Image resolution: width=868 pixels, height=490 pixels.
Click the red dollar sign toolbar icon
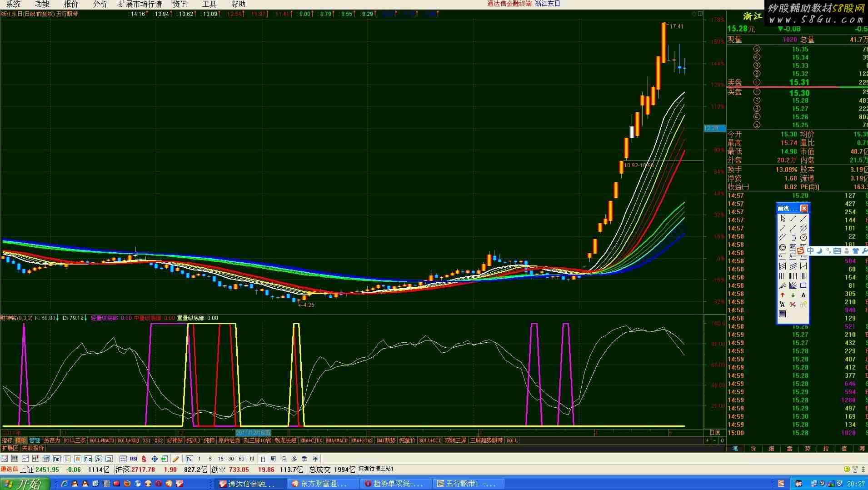(x=144, y=459)
